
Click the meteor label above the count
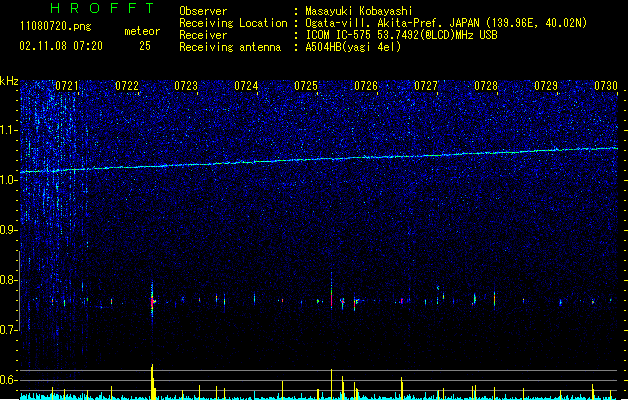(142, 31)
